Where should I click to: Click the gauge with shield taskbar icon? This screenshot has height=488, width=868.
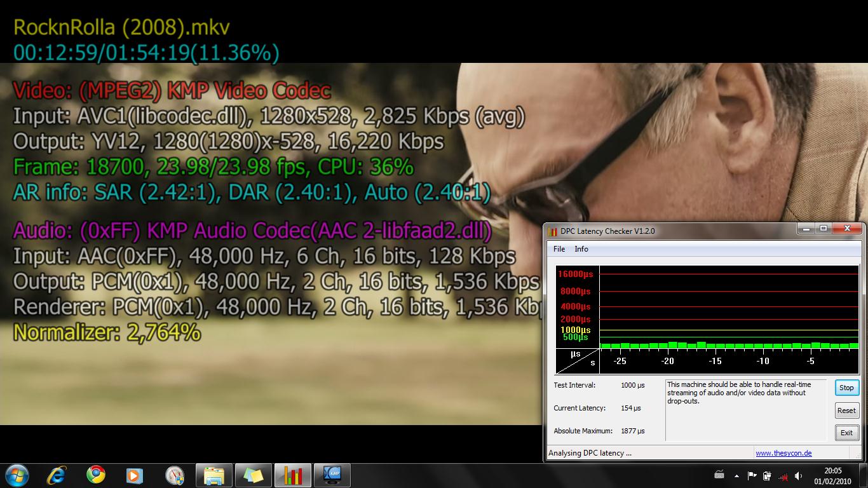click(x=174, y=475)
